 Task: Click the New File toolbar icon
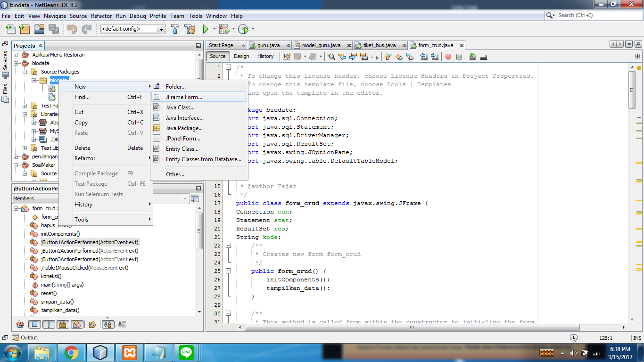tap(10, 29)
